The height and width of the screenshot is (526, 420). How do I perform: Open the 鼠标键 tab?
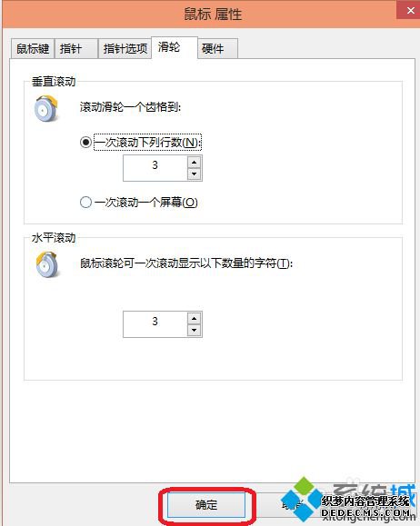pos(33,49)
